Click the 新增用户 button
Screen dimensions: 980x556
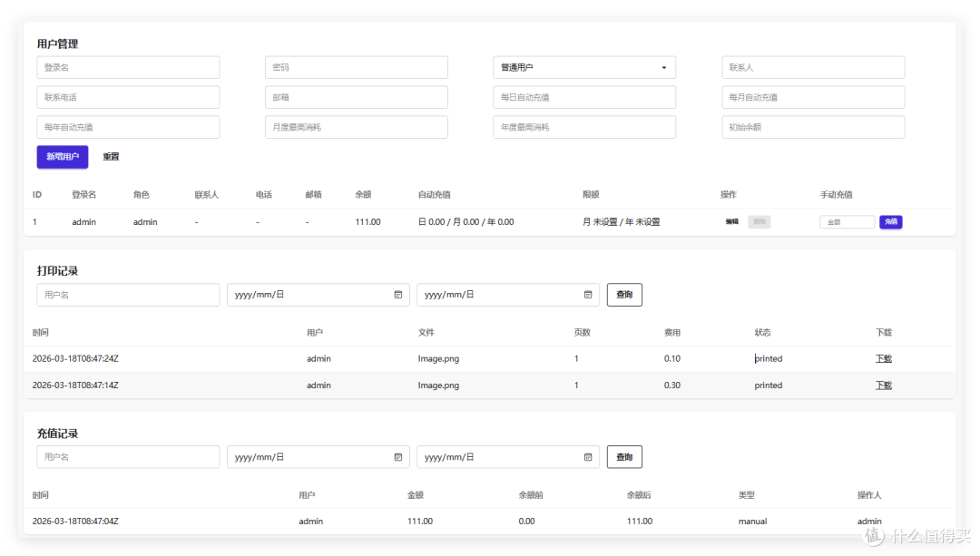[63, 157]
